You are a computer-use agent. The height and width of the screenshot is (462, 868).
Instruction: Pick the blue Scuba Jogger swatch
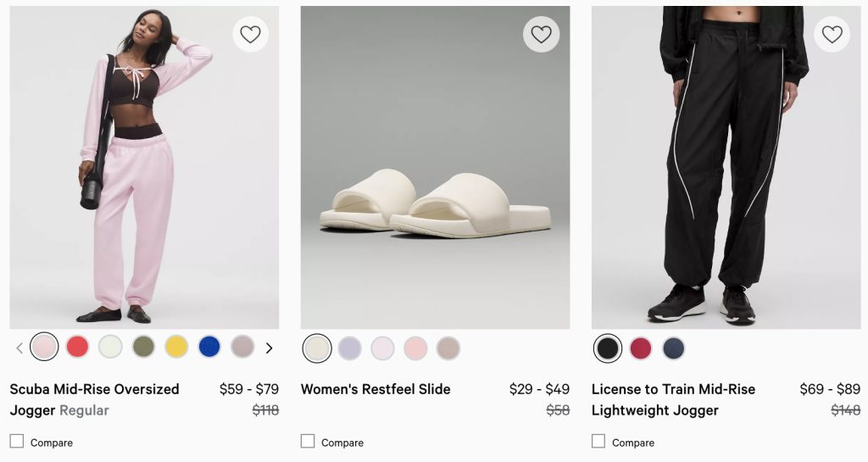coord(209,347)
